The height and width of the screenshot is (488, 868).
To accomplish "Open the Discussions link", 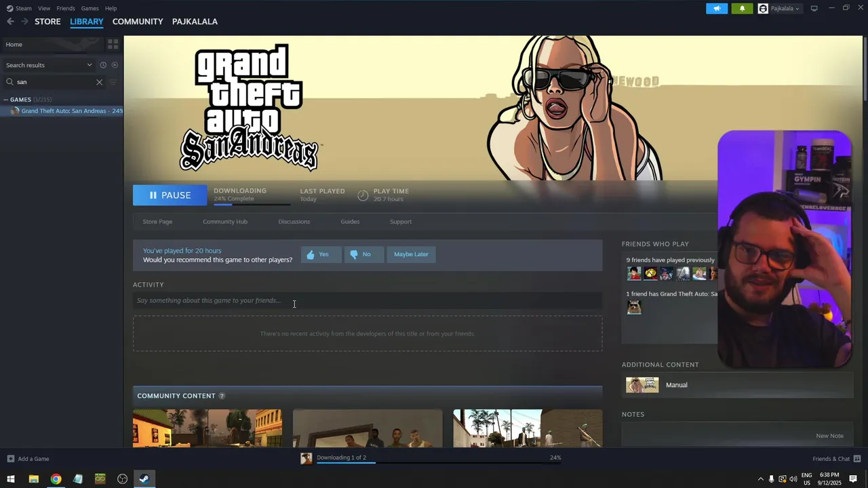I will pyautogui.click(x=294, y=222).
